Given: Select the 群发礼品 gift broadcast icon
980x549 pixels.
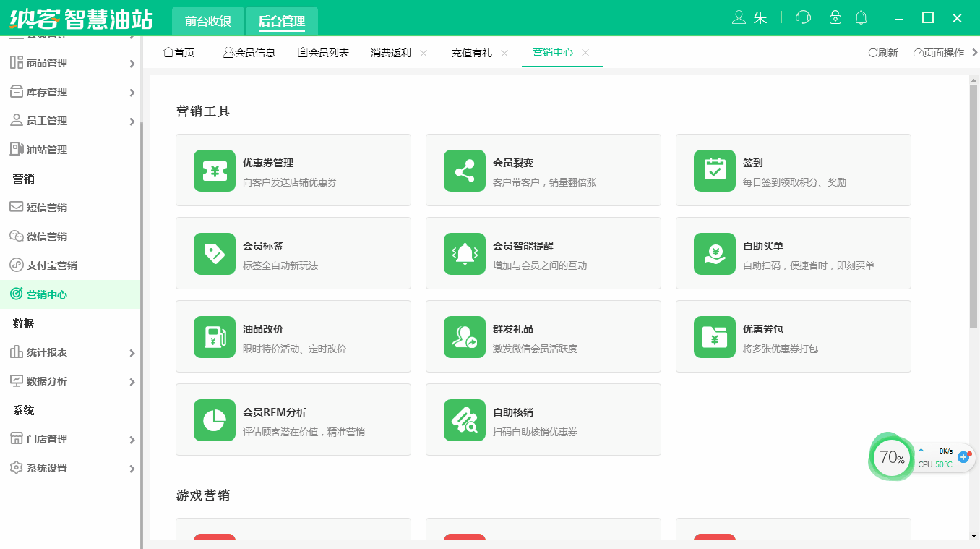Looking at the screenshot, I should click(x=464, y=336).
